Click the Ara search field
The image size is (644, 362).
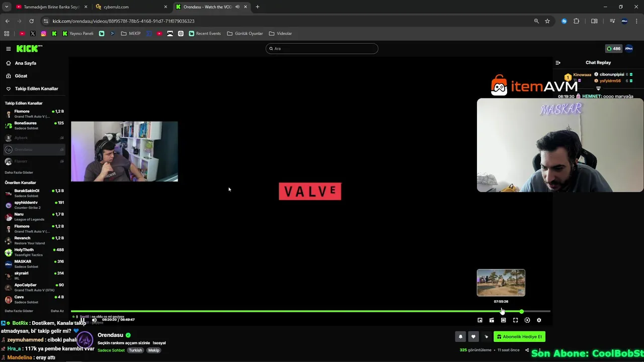322,49
